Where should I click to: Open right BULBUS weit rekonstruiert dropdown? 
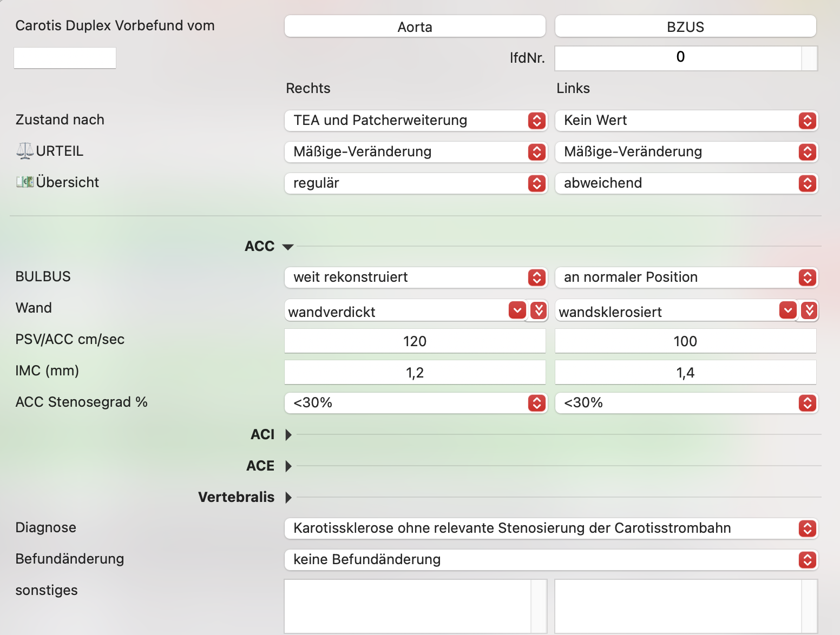tap(416, 277)
